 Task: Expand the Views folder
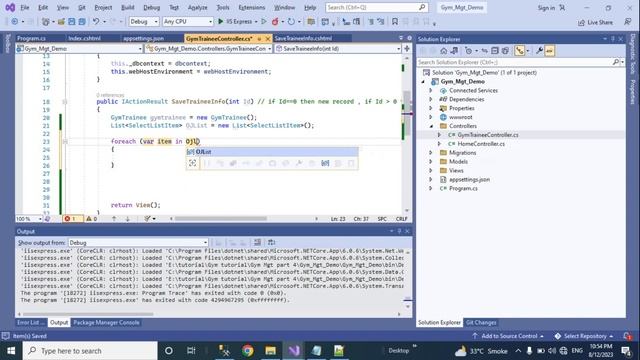pyautogui.click(x=431, y=171)
